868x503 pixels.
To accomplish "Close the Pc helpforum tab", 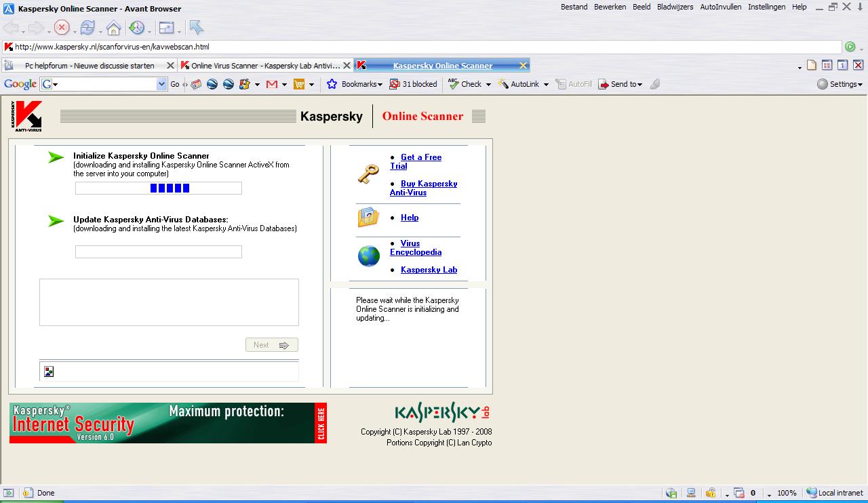I will click(x=170, y=66).
